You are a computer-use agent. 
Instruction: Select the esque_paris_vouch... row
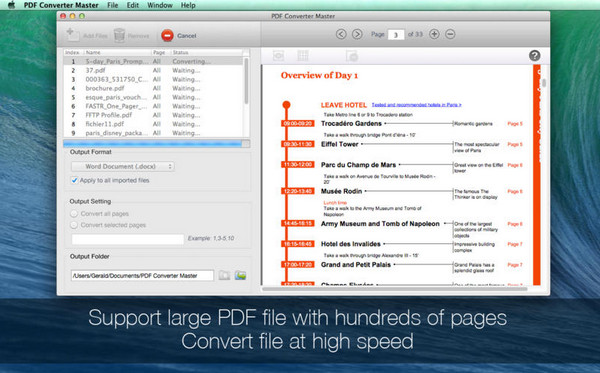click(153, 97)
